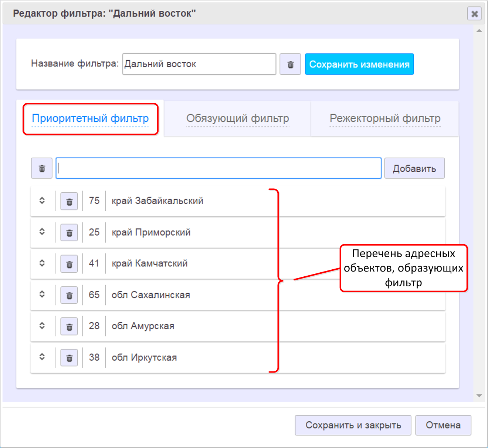Viewport: 488px width, 448px height.
Task: Remove край Забайкальский from the list
Action: (69, 201)
